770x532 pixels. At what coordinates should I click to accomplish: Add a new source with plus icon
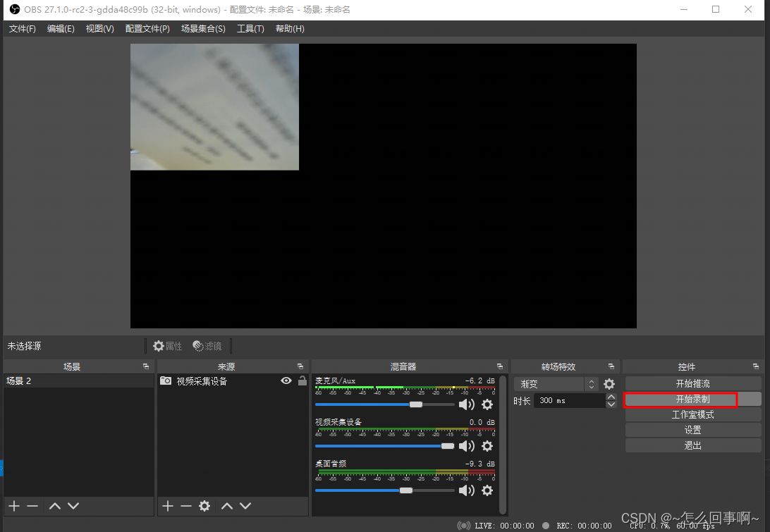tap(167, 506)
